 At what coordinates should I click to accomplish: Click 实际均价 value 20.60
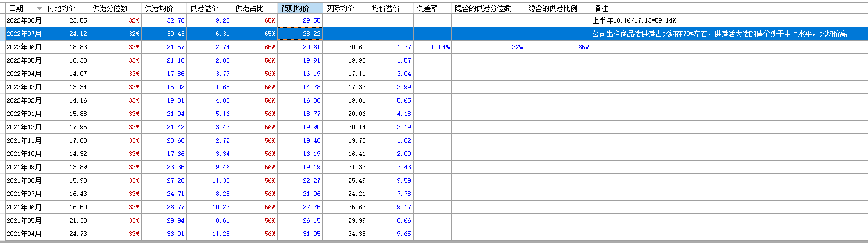tap(345, 47)
